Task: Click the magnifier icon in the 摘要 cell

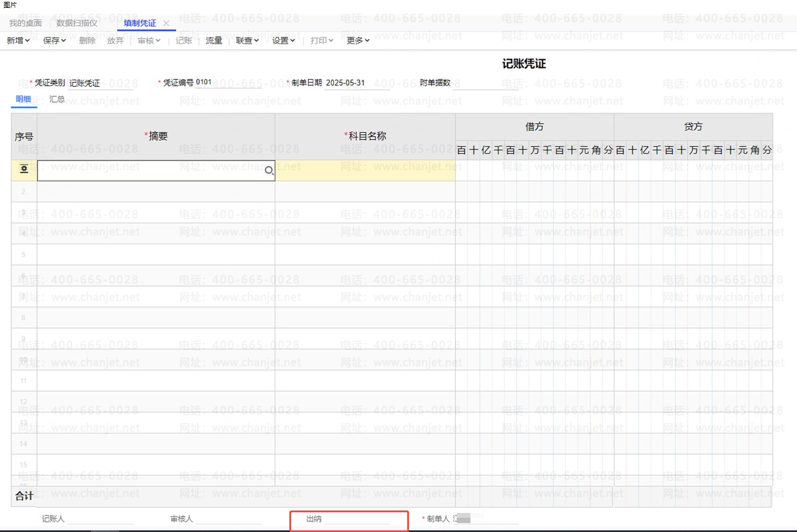Action: 269,171
